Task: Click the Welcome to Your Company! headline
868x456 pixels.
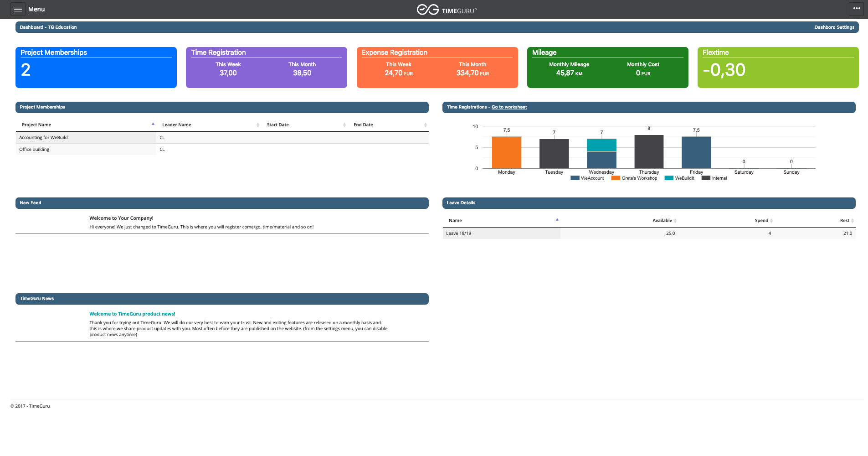Action: (121, 218)
